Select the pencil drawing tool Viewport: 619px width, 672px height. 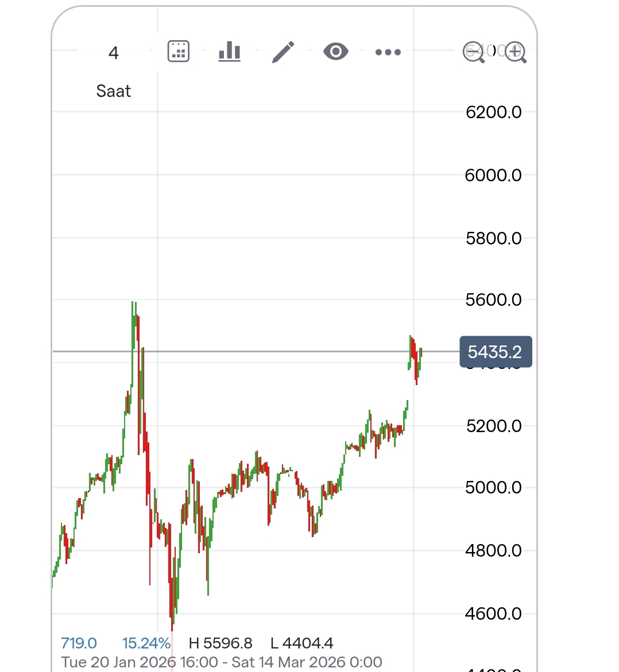283,52
